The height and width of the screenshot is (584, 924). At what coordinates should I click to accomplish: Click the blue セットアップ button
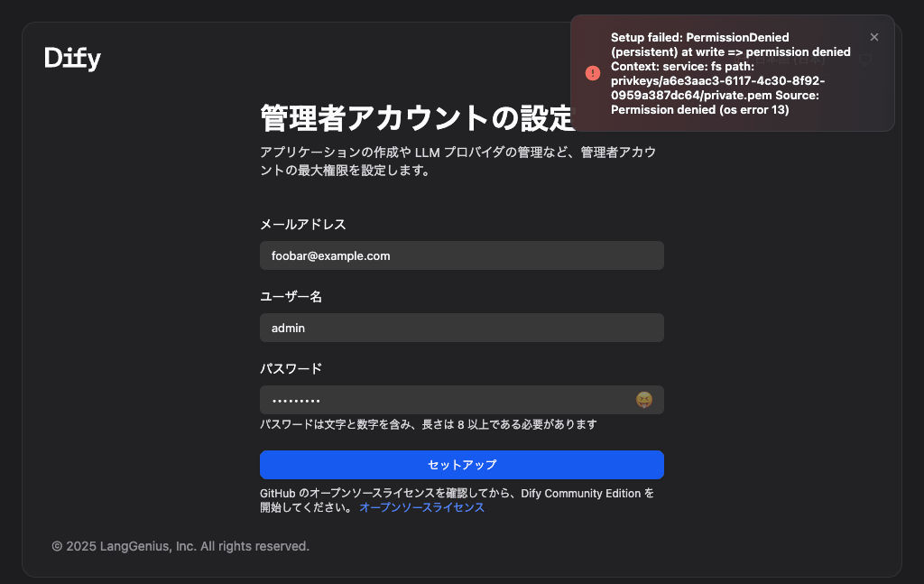point(462,465)
